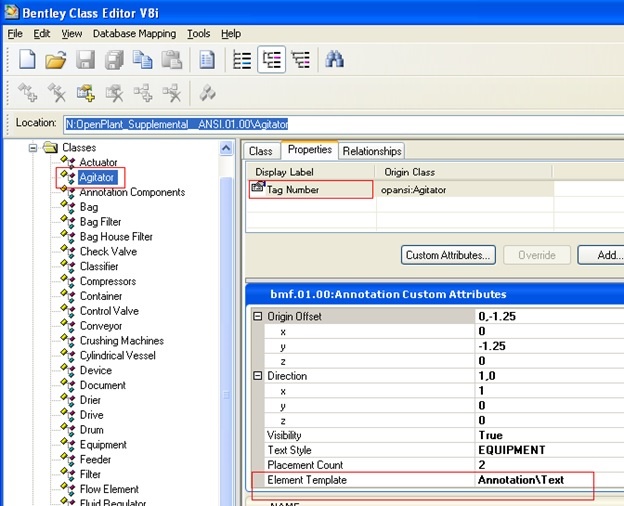
Task: Click the Tag Number property row icon
Action: [258, 187]
